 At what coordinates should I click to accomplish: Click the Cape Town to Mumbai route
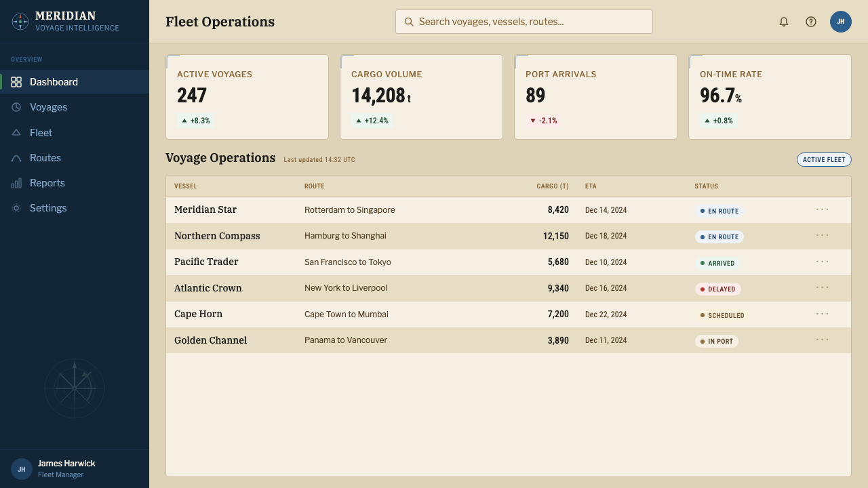(347, 314)
